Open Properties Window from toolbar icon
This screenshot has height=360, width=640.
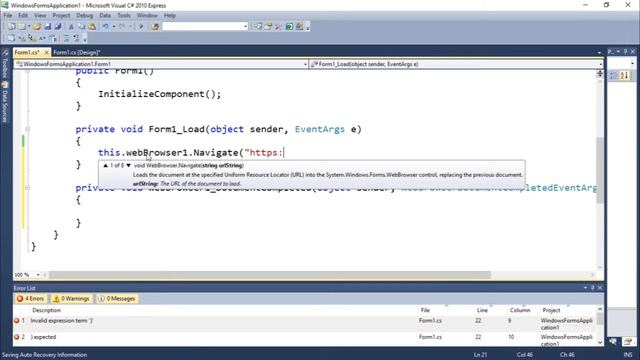click(268, 27)
